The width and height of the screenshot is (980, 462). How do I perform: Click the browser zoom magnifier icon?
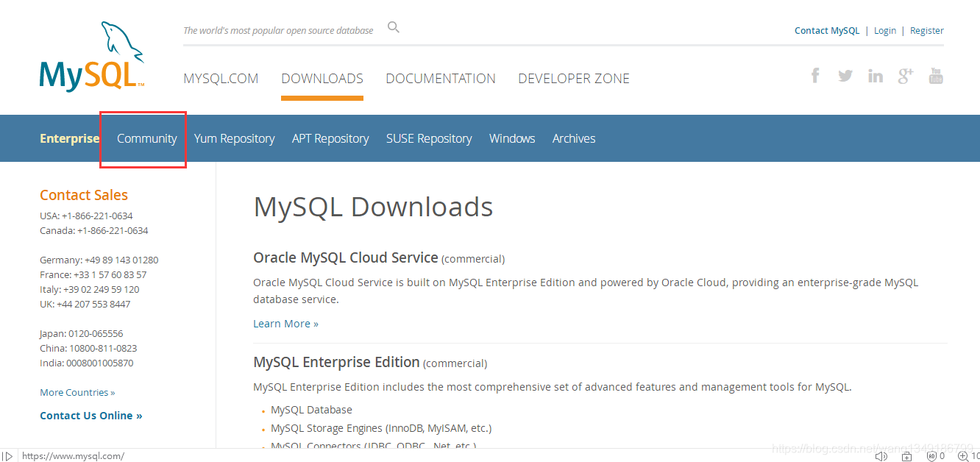(x=962, y=456)
